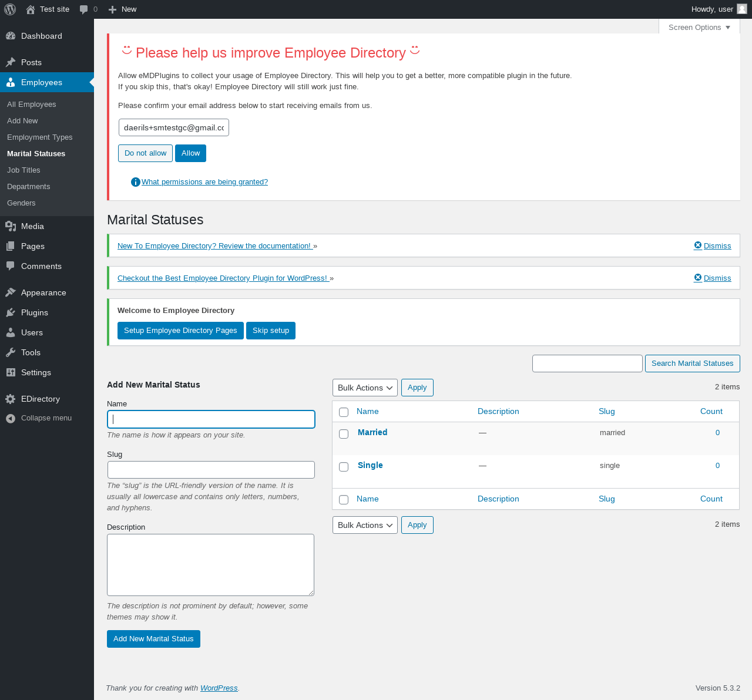This screenshot has height=700, width=752.
Task: Open the WordPress footer link
Action: tap(219, 688)
